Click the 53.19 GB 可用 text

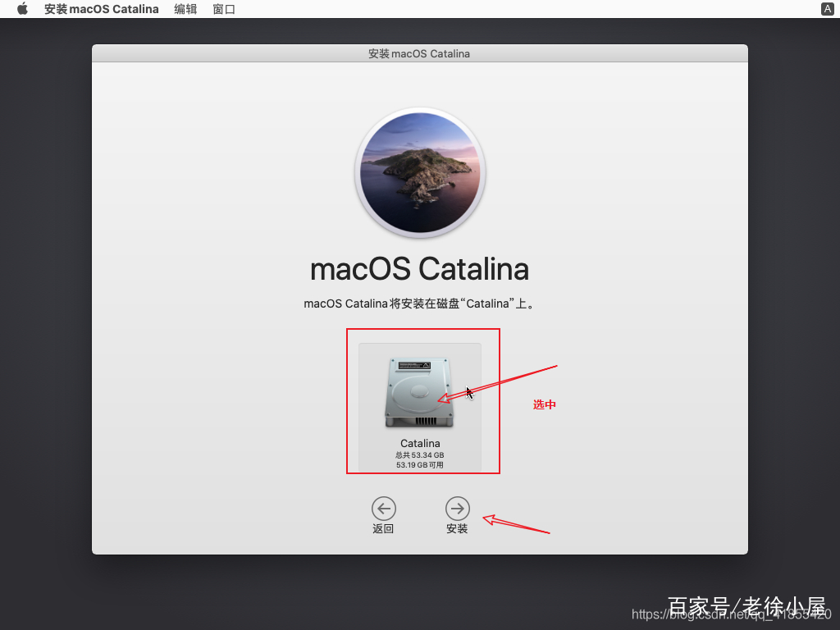420,465
